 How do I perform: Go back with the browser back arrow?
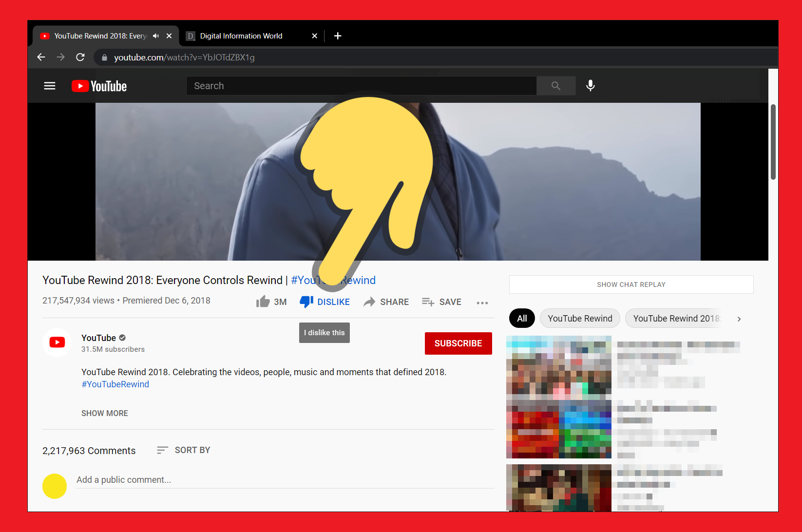[x=41, y=57]
